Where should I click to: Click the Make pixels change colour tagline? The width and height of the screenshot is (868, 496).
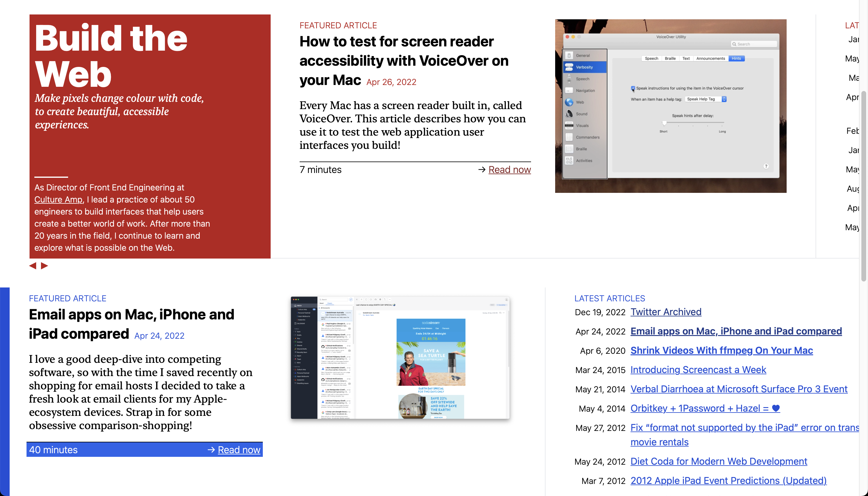[x=119, y=111]
